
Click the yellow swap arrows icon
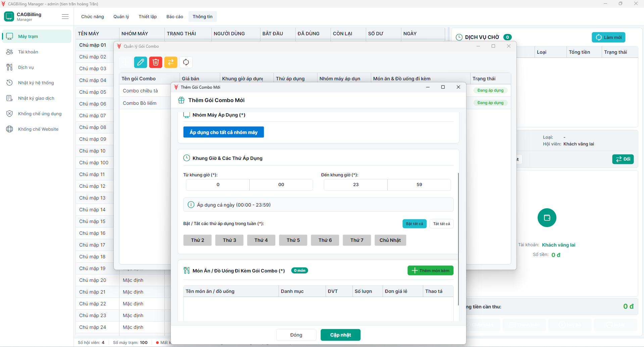171,62
